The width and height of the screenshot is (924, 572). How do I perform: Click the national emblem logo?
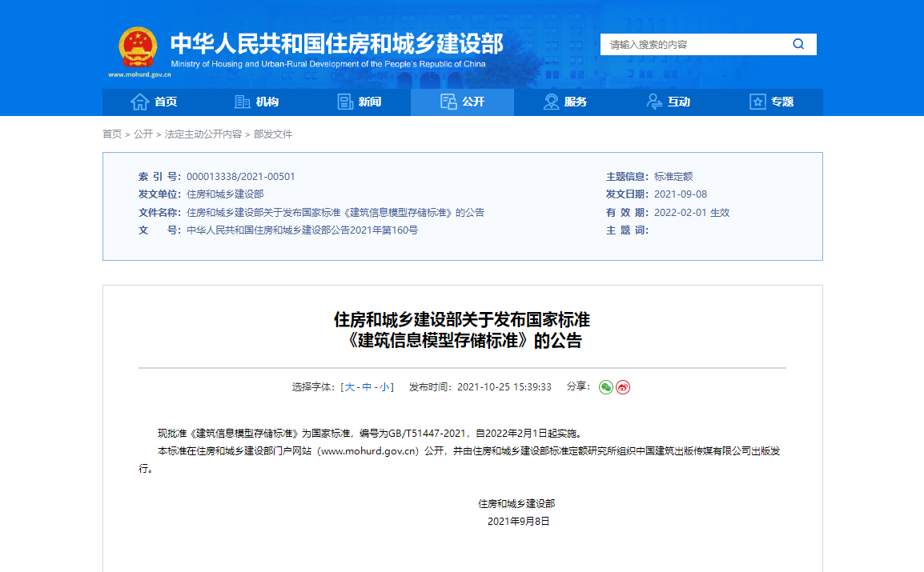(x=138, y=49)
